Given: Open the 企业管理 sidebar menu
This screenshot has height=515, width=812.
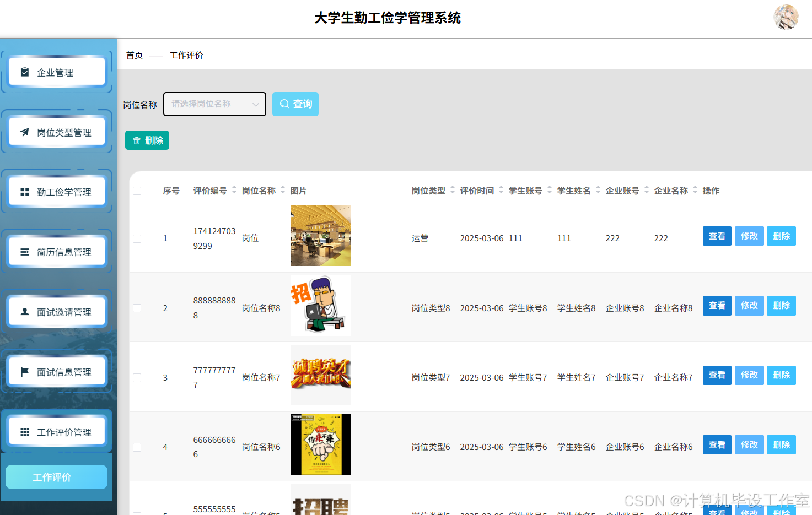Looking at the screenshot, I should (x=57, y=72).
